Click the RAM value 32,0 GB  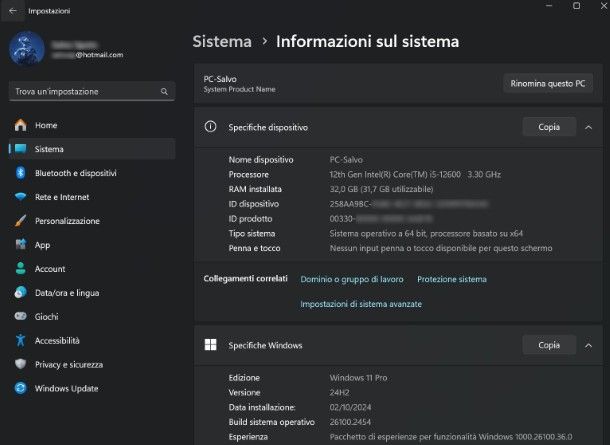click(381, 189)
